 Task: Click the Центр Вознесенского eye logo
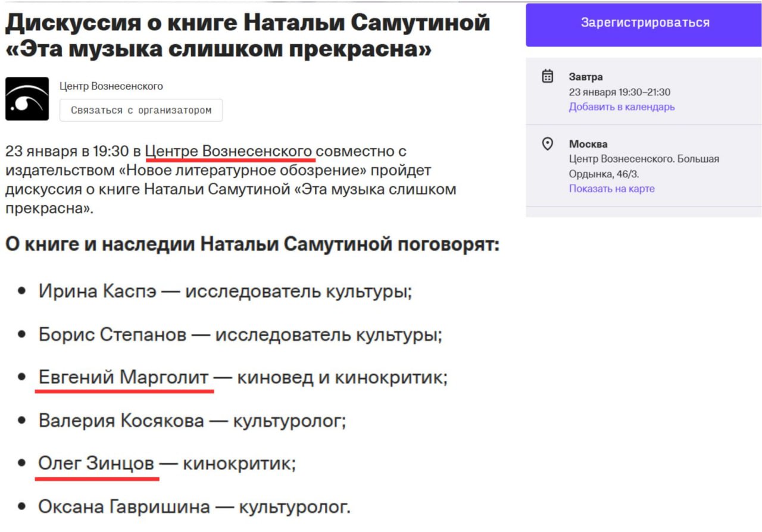coord(27,99)
